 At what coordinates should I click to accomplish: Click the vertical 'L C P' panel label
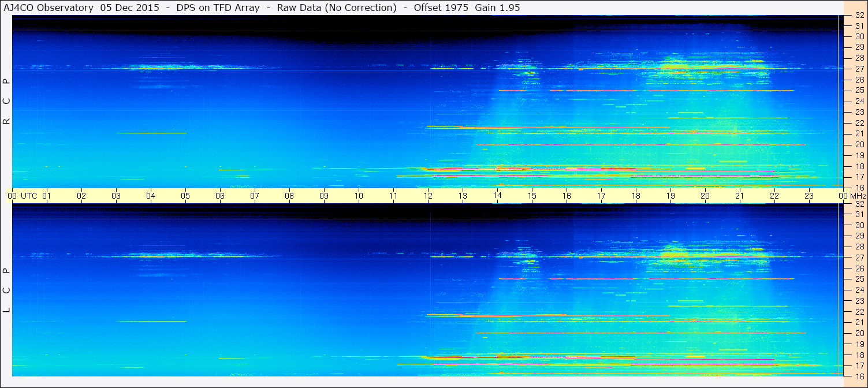[x=6, y=290]
